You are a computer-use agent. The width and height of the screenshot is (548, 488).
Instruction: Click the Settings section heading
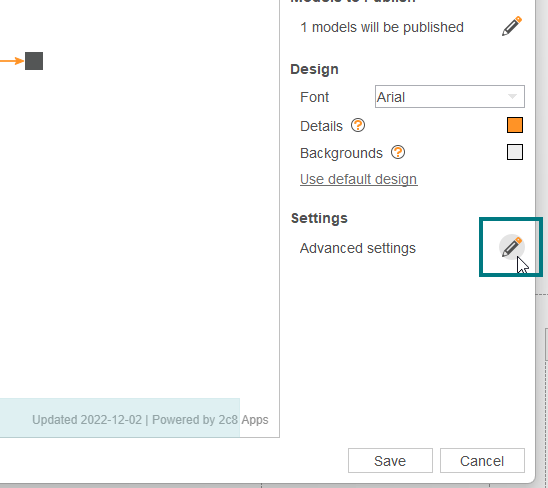click(319, 218)
